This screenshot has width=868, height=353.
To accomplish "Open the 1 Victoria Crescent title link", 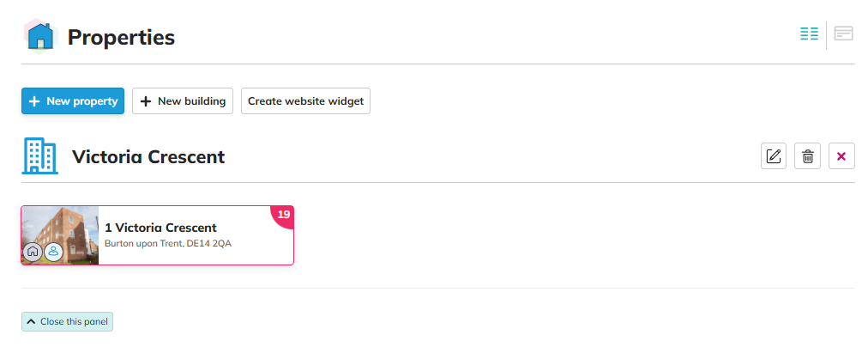I will click(160, 228).
